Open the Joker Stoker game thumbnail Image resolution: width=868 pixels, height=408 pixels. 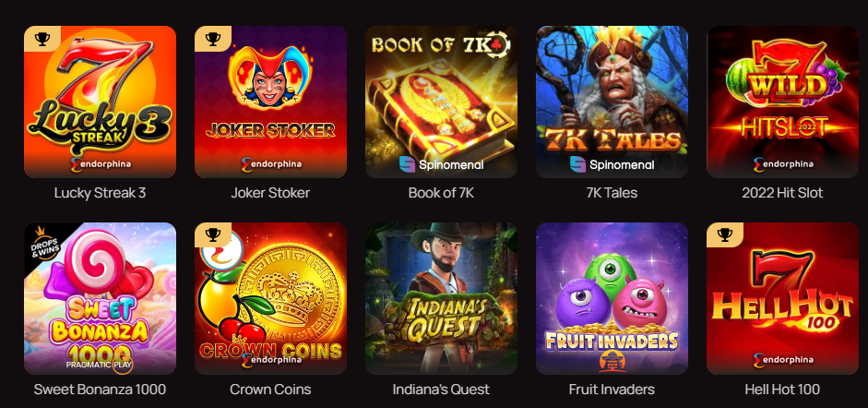point(270,102)
